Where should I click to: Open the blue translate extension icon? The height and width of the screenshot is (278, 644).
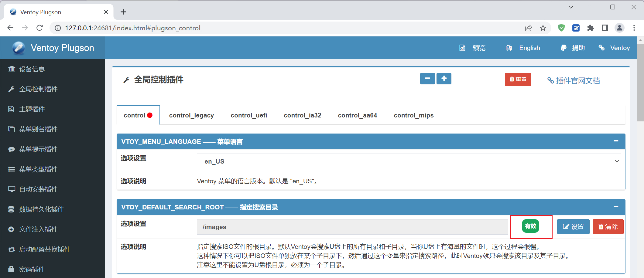pyautogui.click(x=576, y=28)
